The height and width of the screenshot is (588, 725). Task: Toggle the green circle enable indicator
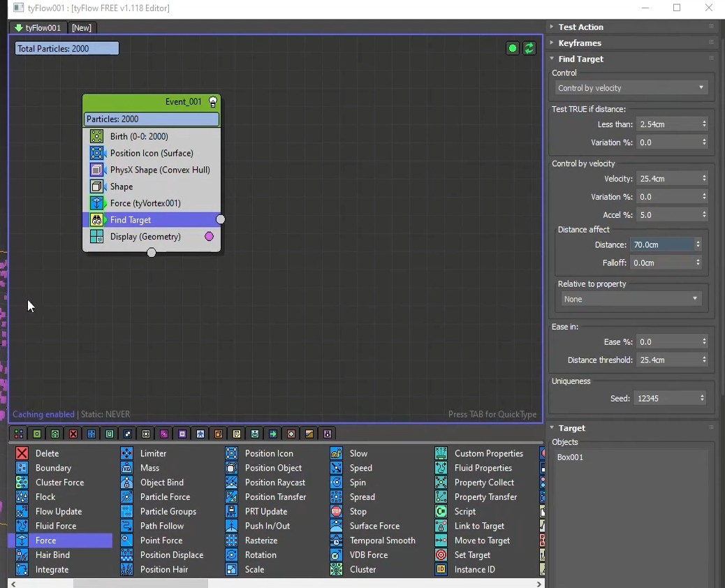click(x=513, y=48)
